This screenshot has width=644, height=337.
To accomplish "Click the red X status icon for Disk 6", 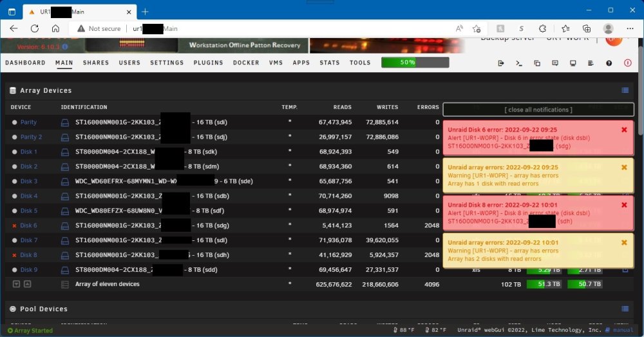I will tap(14, 226).
